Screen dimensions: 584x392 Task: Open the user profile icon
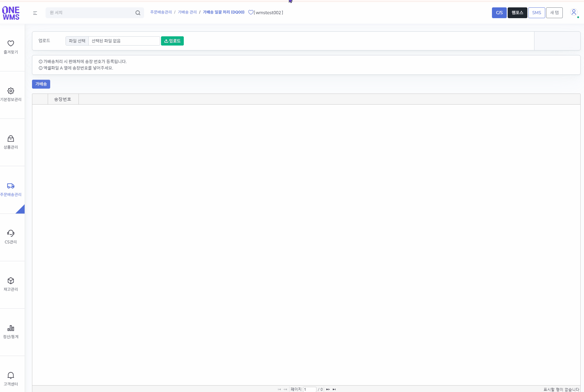[x=574, y=12]
